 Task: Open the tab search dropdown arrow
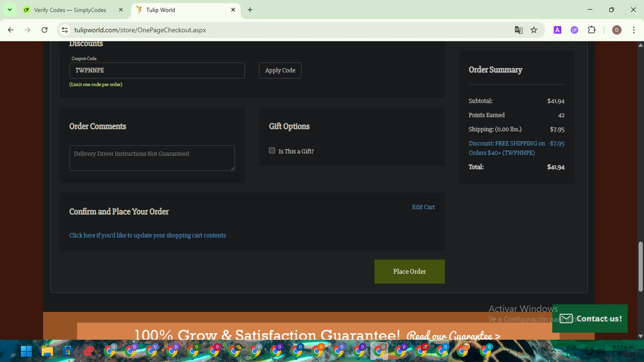pos(9,9)
